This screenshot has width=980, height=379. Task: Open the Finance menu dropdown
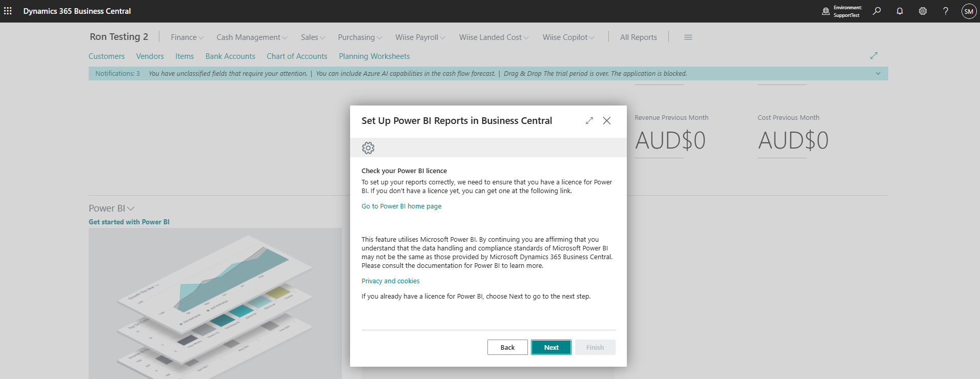pyautogui.click(x=187, y=37)
